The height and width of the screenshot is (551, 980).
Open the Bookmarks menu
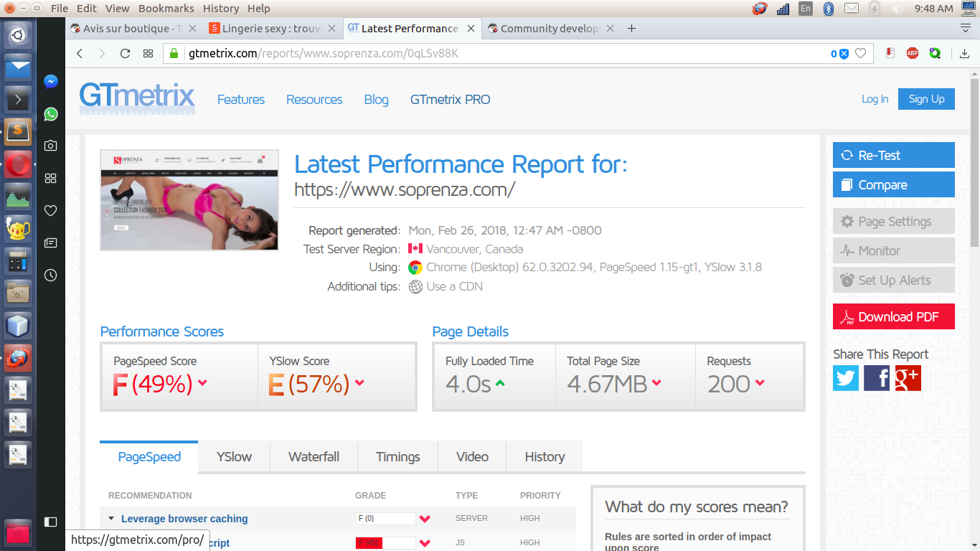(x=166, y=9)
